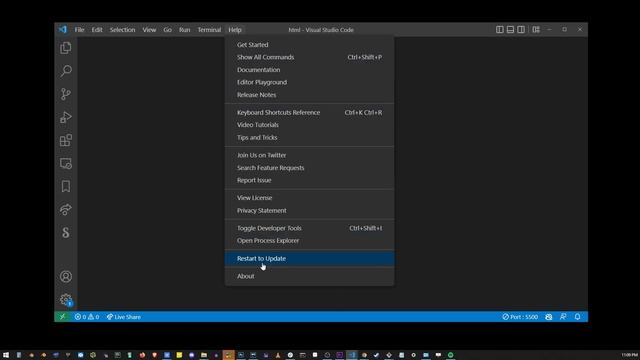Click Port : 5500 in status bar
Viewport: 640px width, 360px height.
pos(520,317)
